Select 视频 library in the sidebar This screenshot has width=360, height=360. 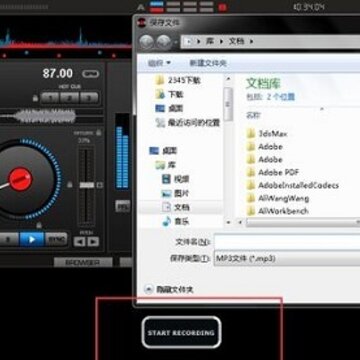pos(175,179)
